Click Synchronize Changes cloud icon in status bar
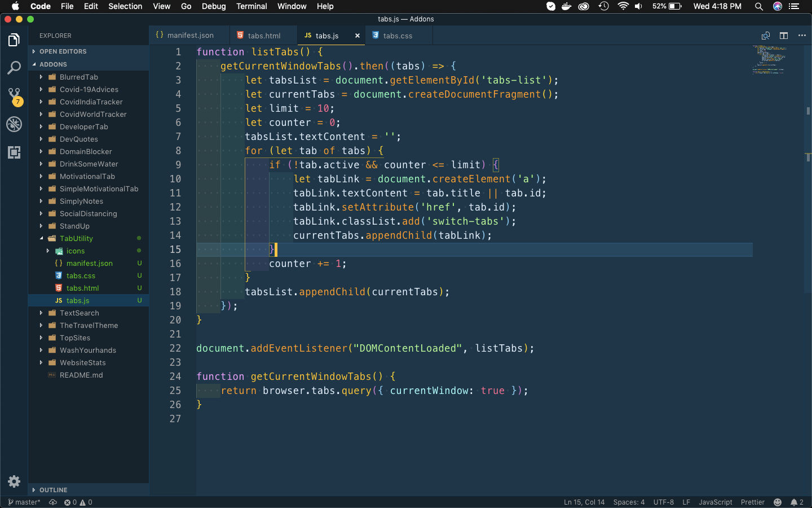This screenshot has height=508, width=812. 53,502
